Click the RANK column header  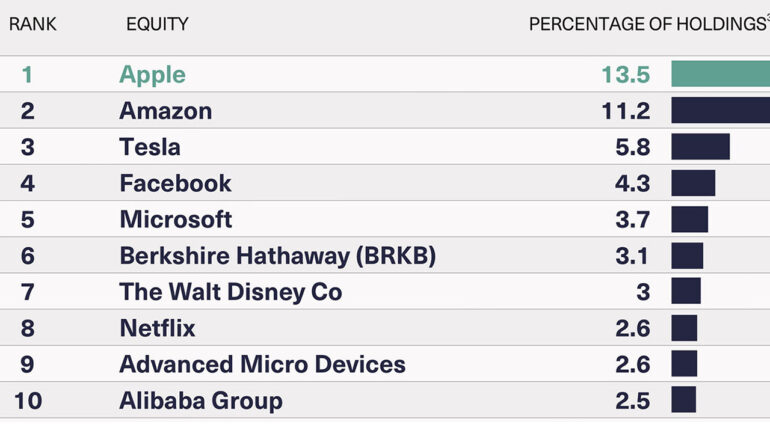point(32,24)
